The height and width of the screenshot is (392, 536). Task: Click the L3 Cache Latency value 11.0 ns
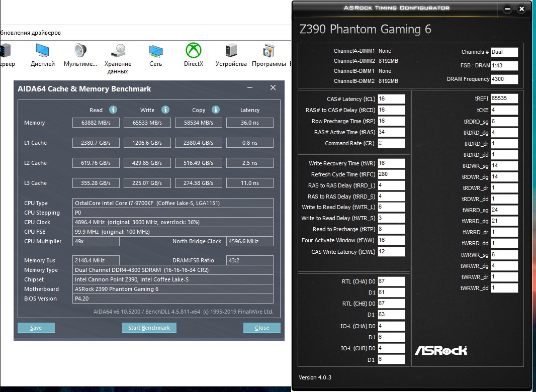pyautogui.click(x=249, y=183)
